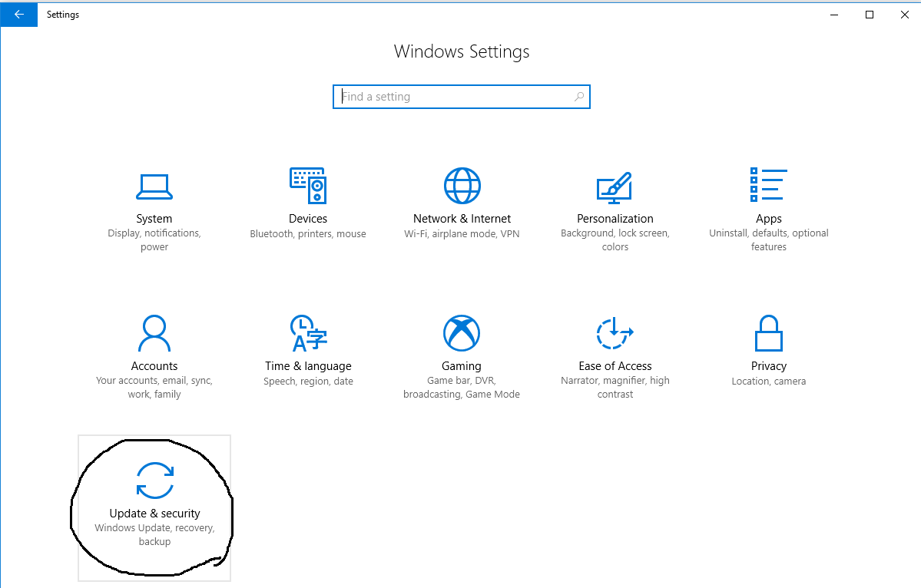
Task: Click 'Background, lock screen, colors' description
Action: tap(615, 240)
